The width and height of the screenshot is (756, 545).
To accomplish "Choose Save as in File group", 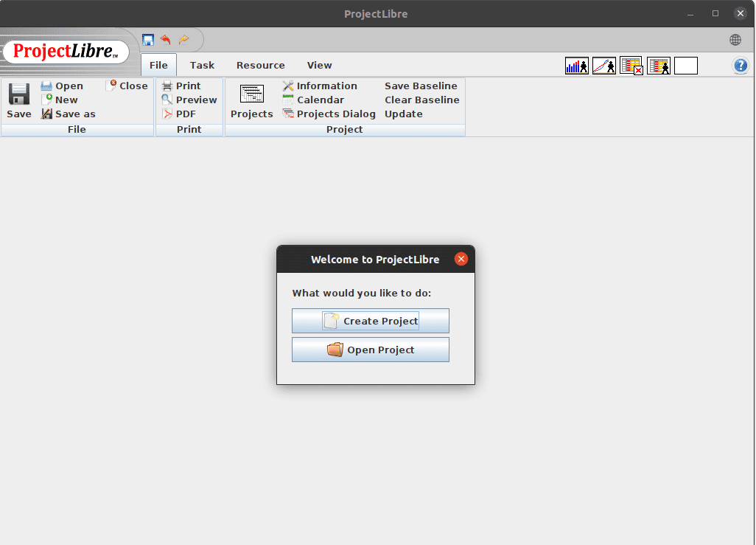I will (x=68, y=114).
